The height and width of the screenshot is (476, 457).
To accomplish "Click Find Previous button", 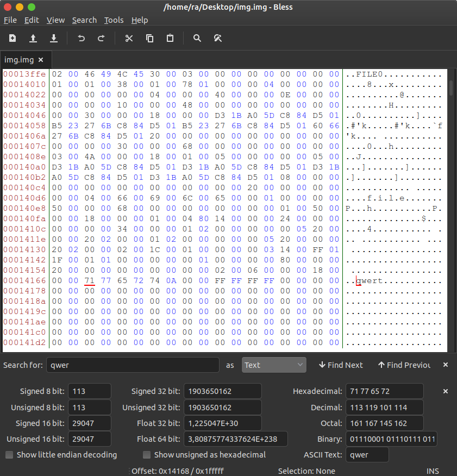I will point(404,365).
